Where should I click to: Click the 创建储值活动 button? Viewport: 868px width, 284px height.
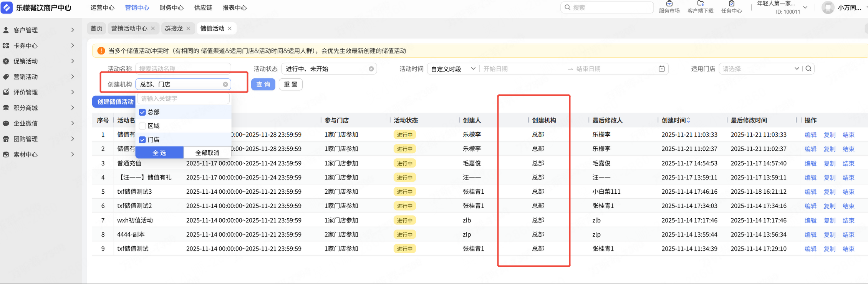(x=115, y=102)
